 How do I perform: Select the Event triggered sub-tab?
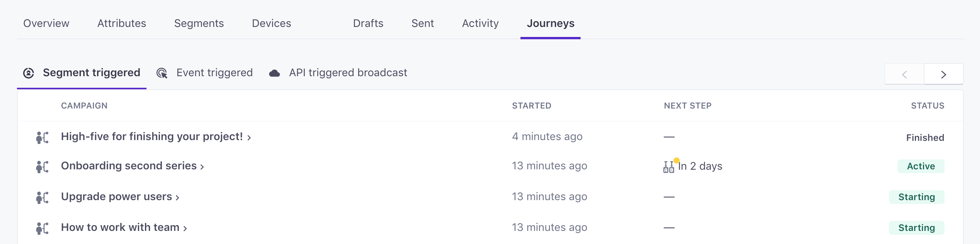214,73
